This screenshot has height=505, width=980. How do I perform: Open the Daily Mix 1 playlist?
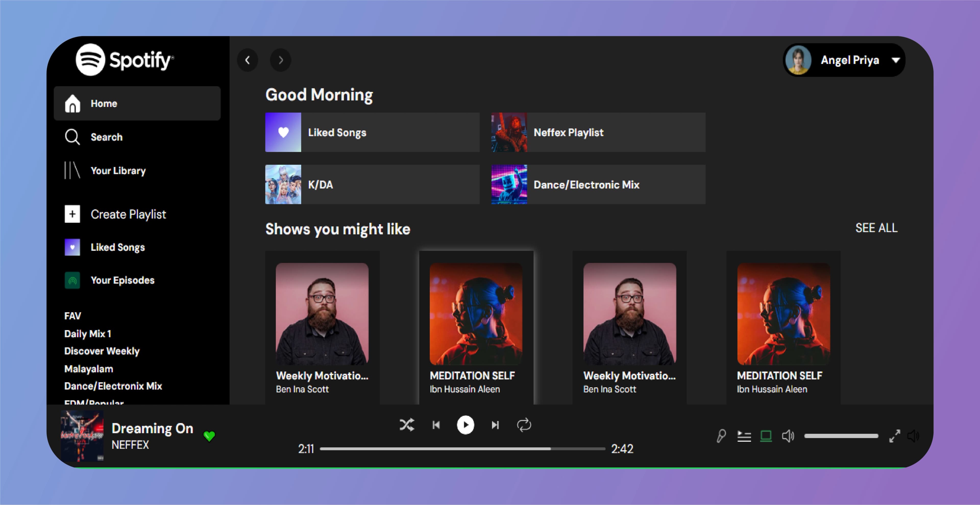88,334
